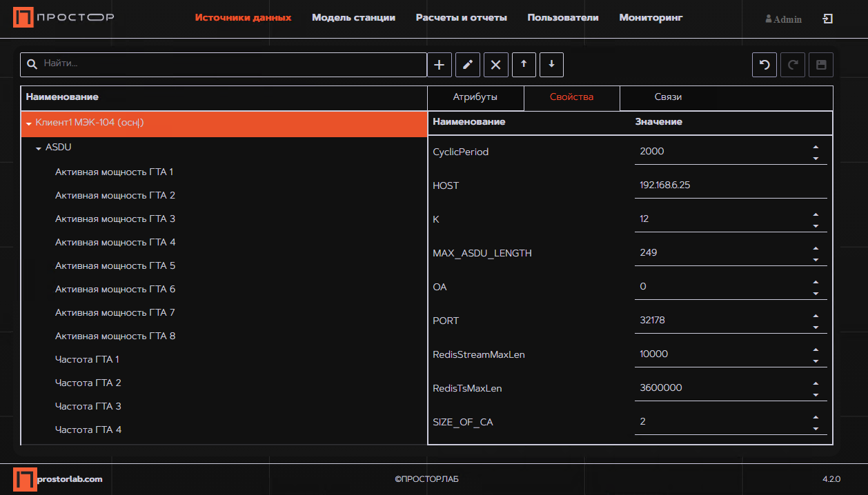Viewport: 868px width, 495px height.
Task: Switch to the Атрибуты tab
Action: pyautogui.click(x=475, y=97)
